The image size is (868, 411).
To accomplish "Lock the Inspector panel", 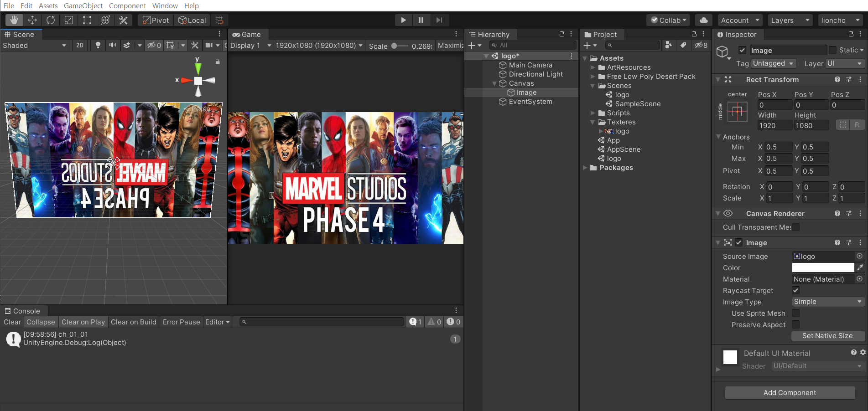I will point(851,34).
